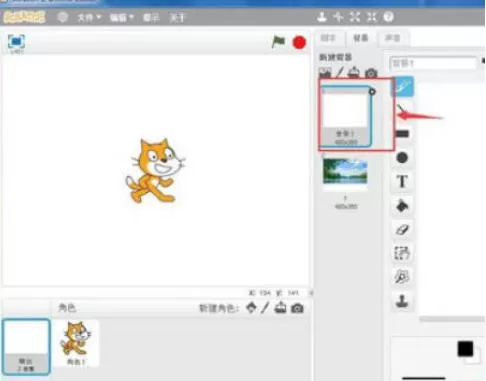
Task: Click the black current color swatch
Action: [x=465, y=349]
